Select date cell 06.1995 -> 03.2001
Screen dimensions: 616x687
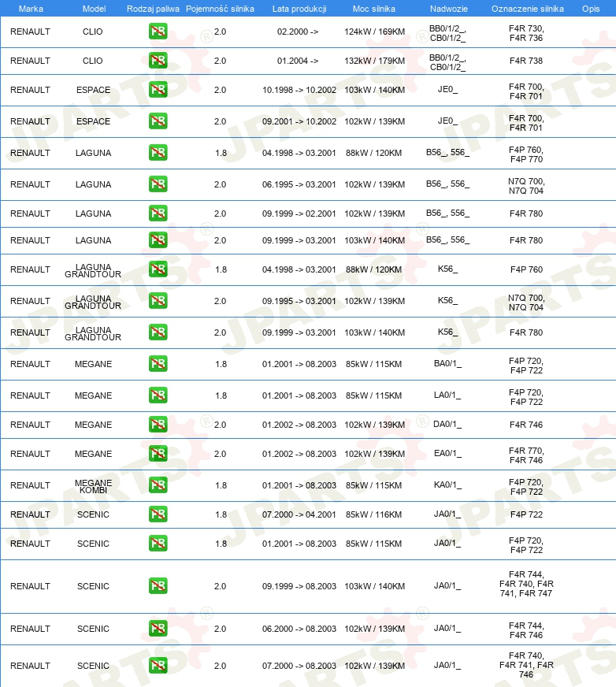299,185
